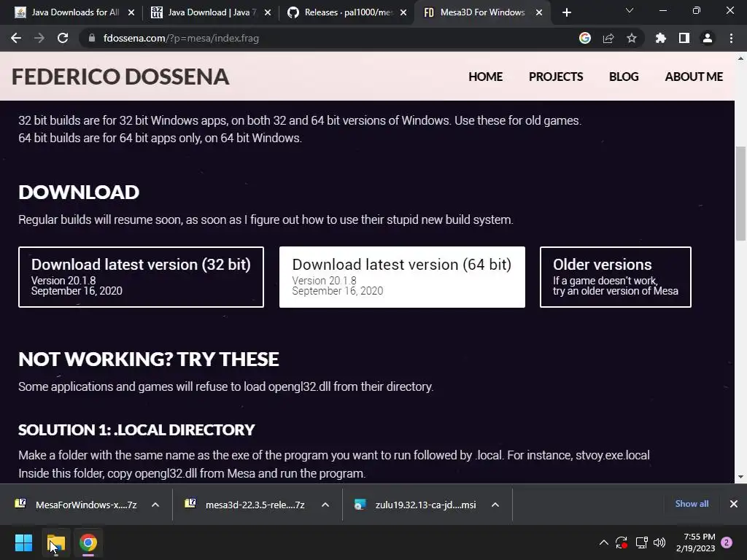The height and width of the screenshot is (560, 747).
Task: Open zulu19.32.13 msi download item
Action: coord(416,505)
